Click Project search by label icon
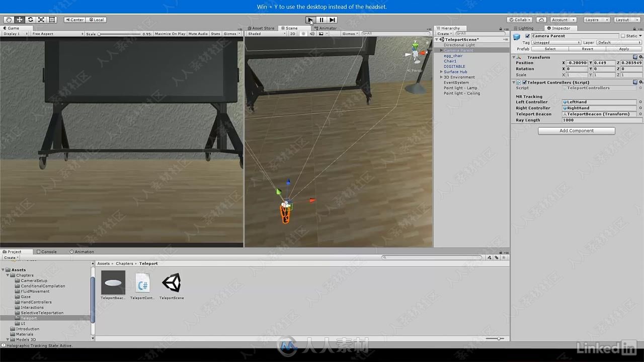Image resolution: width=644 pixels, height=362 pixels. [496, 257]
